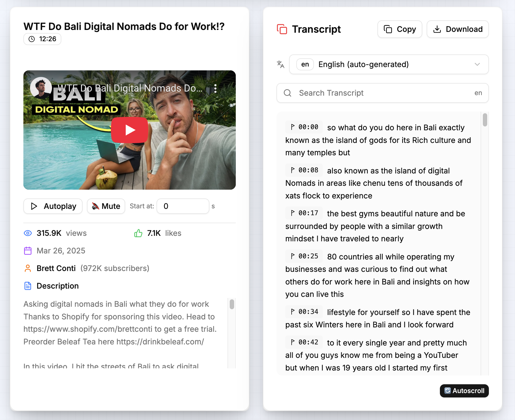515x420 pixels.
Task: Click '80 countries all while operating my' line
Action: 391,257
